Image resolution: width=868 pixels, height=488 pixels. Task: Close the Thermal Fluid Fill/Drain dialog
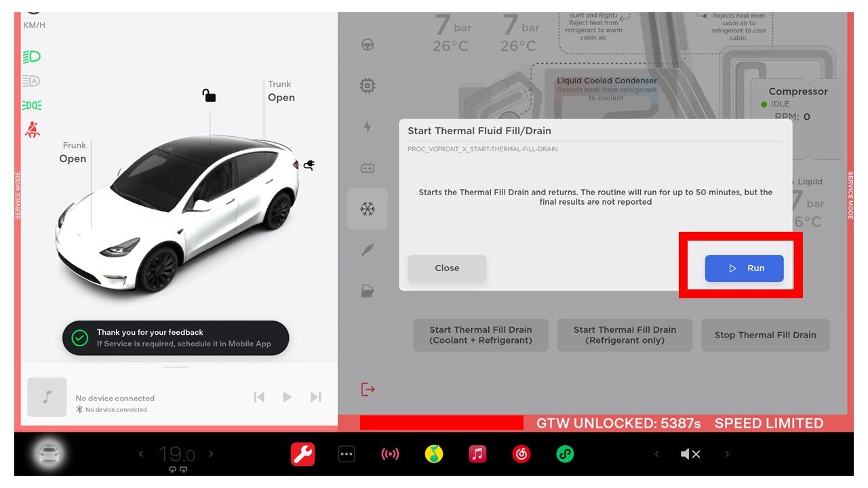coord(447,268)
